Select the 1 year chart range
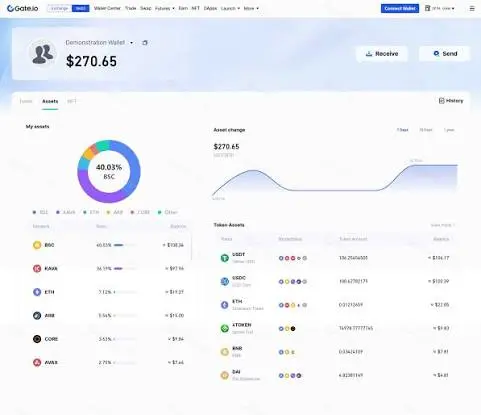Viewport: 481px width, 415px height. click(449, 130)
